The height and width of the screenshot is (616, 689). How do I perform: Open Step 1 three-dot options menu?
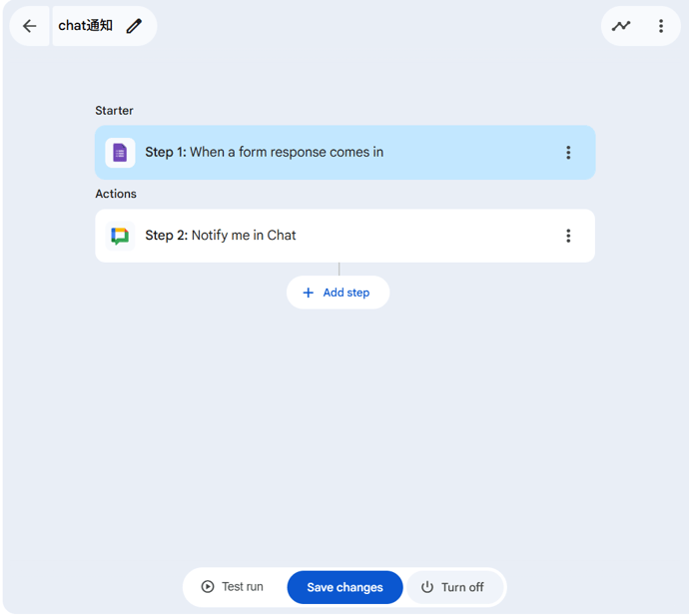point(568,153)
